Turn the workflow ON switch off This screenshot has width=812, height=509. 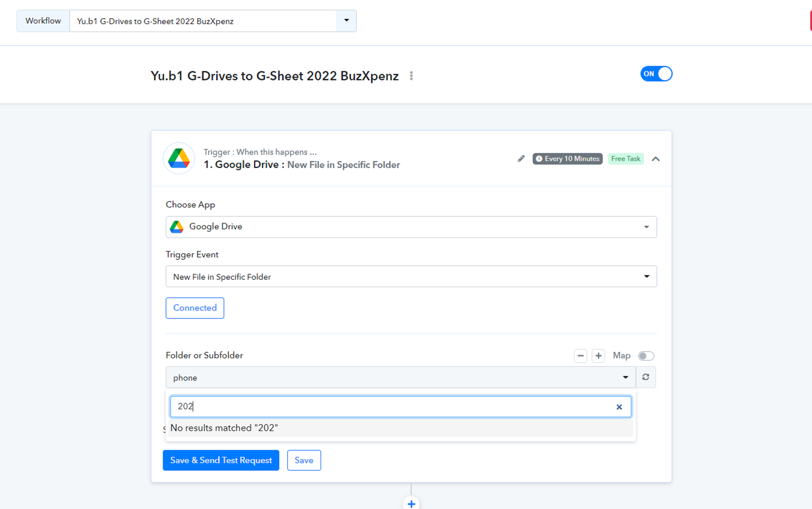click(x=656, y=74)
